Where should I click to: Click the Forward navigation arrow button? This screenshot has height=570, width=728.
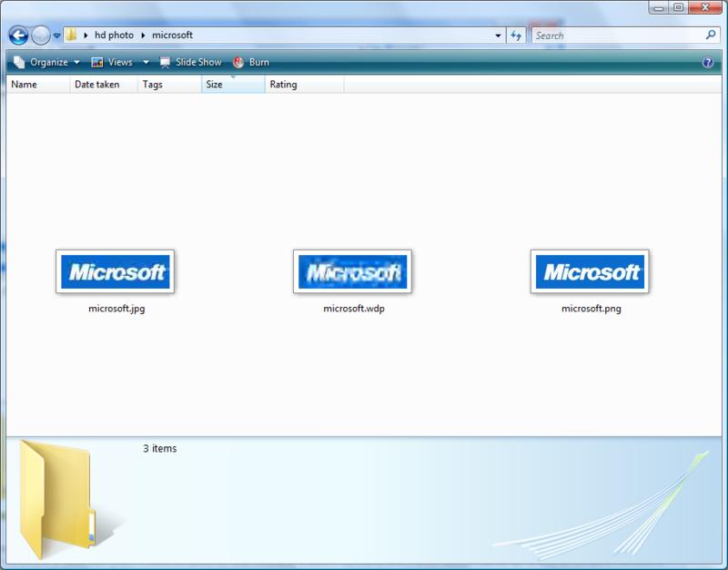click(41, 36)
